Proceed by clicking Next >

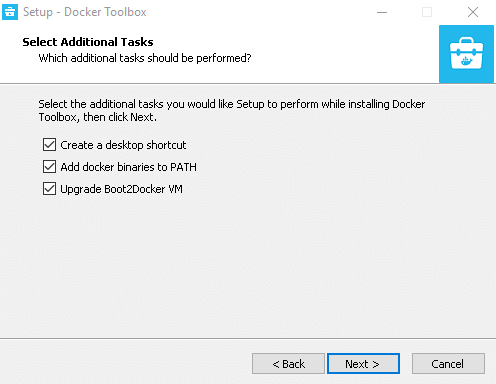point(363,364)
